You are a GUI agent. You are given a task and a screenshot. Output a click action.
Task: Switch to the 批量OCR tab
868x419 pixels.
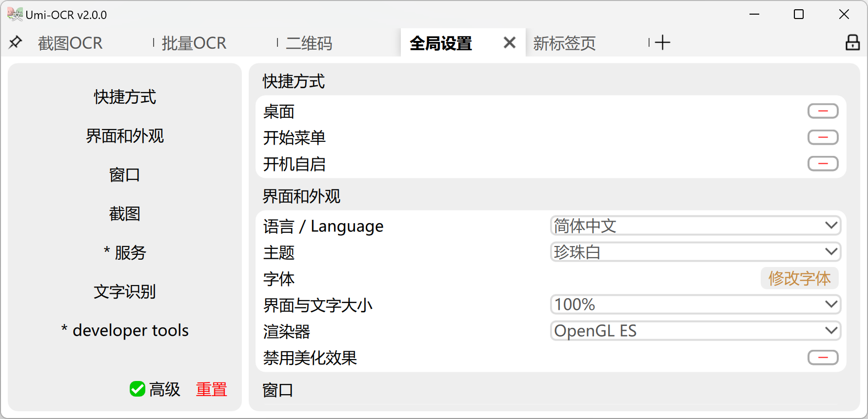194,43
